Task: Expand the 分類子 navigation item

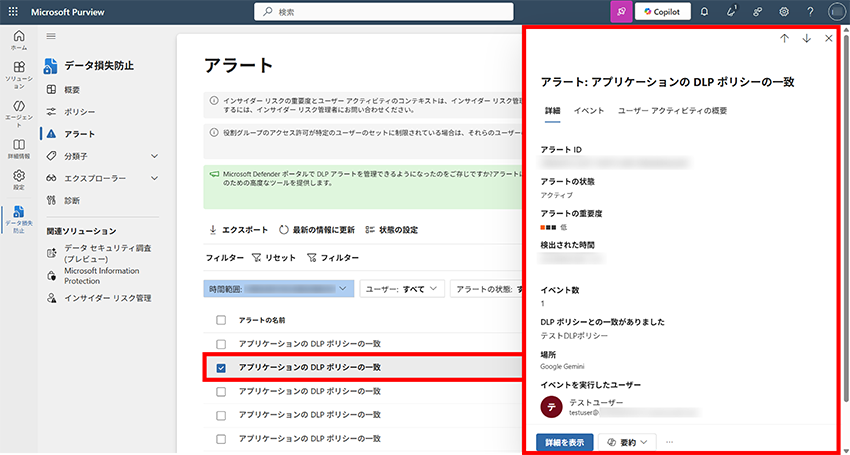Action: pyautogui.click(x=154, y=156)
